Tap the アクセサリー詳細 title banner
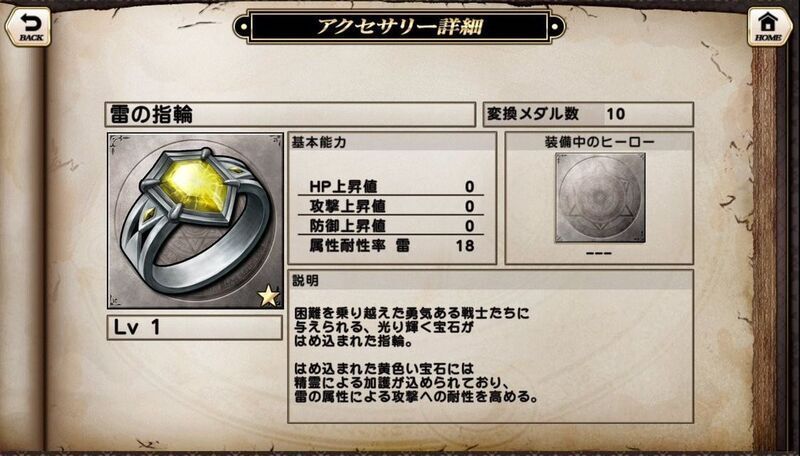Viewport: 800px width, 456px height. click(399, 27)
